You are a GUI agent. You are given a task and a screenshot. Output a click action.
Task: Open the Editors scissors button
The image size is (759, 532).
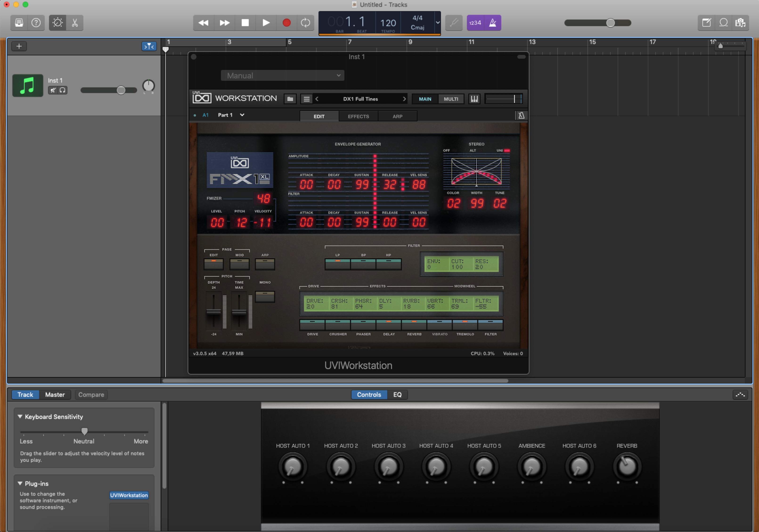(x=75, y=23)
